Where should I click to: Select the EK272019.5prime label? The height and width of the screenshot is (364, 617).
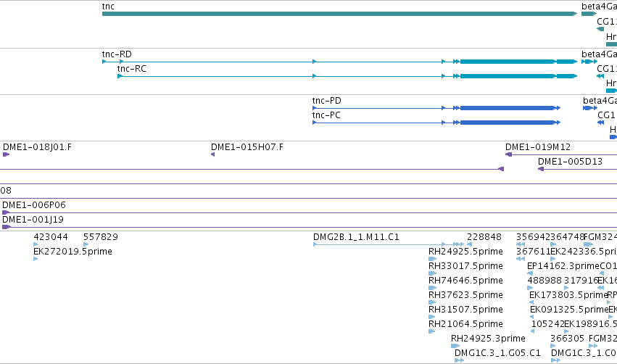73,252
